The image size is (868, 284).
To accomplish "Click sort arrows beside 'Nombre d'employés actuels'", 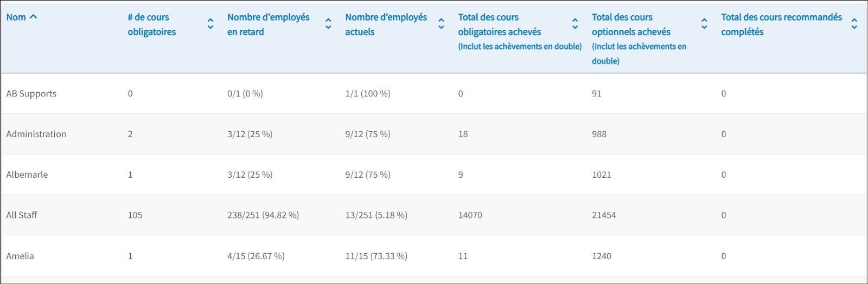I will (x=441, y=24).
